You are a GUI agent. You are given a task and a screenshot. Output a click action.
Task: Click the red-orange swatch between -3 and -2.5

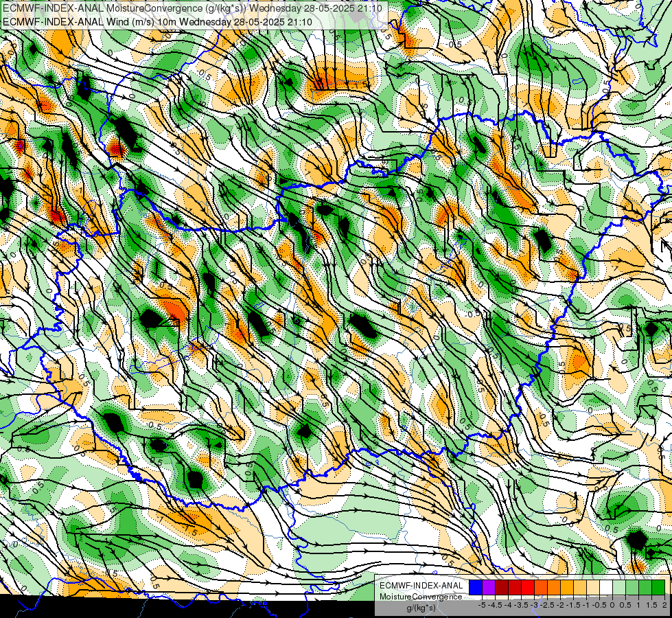541,588
